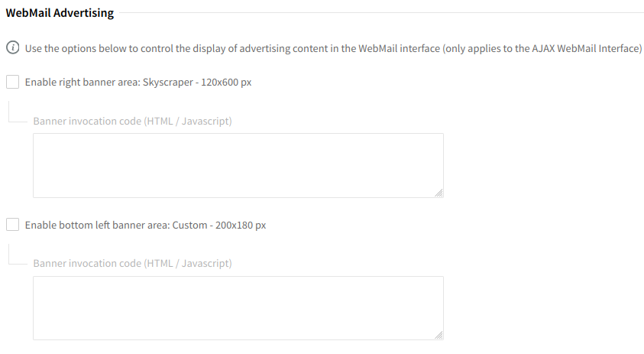Click the '(HTML / Javascript)' hint on the first label

tap(188, 121)
